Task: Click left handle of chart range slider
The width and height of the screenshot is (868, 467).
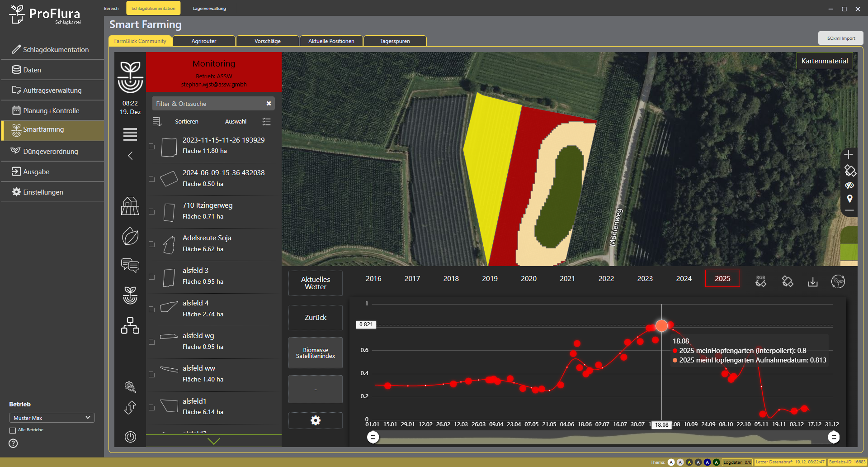Action: (373, 437)
